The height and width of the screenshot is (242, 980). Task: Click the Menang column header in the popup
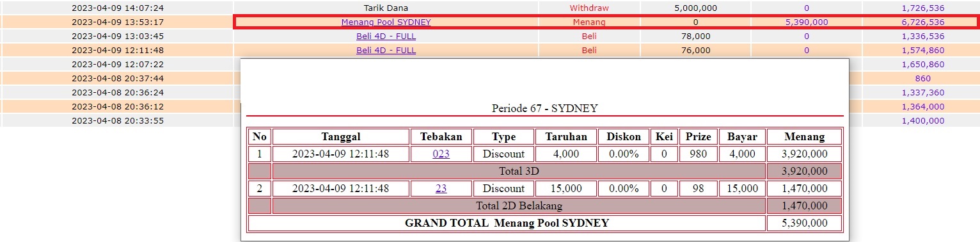pos(804,136)
